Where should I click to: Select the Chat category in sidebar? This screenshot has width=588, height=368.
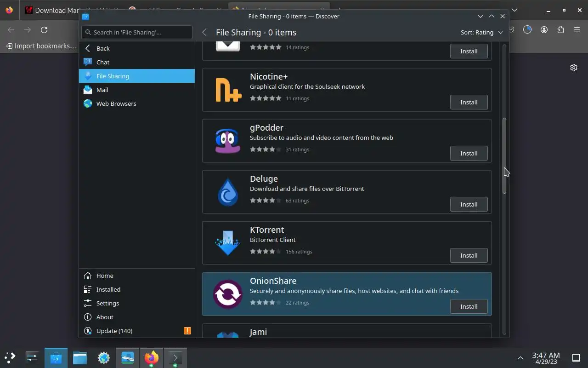137,62
